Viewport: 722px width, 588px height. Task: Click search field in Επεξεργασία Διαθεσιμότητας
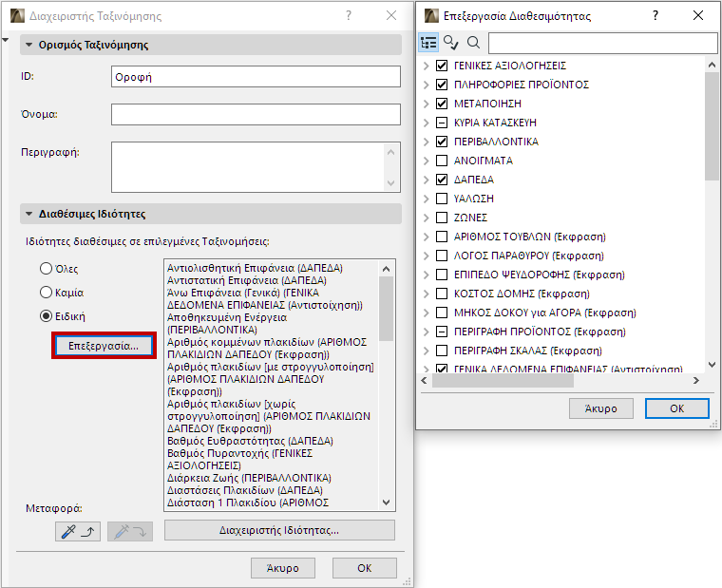tap(602, 44)
